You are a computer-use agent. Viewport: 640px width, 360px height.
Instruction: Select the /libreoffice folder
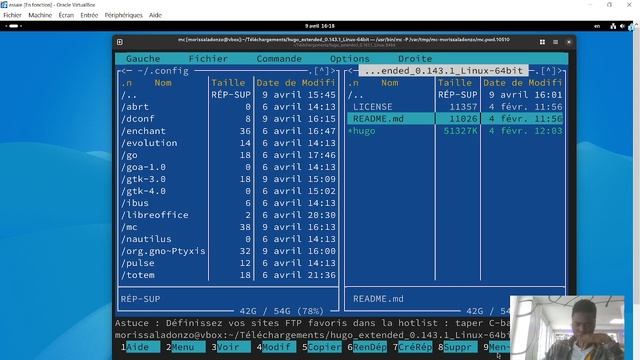[228, 215]
